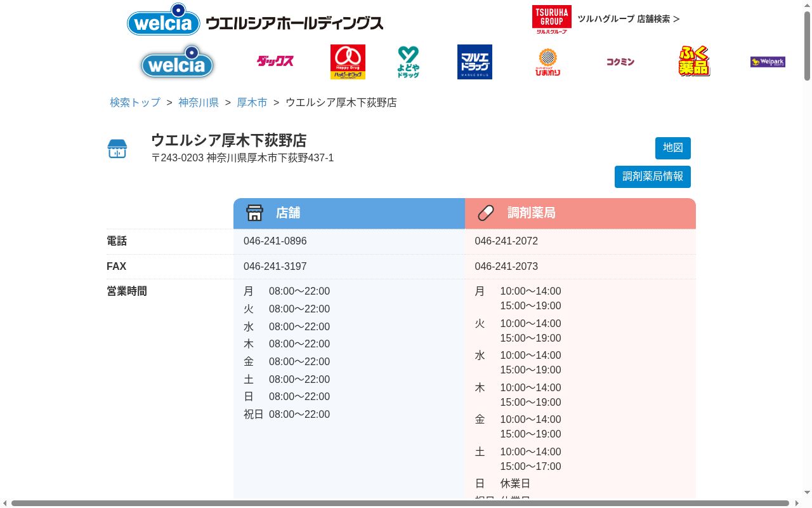812x508 pixels.
Task: Click the vertical scrollbar thumb
Action: coord(807,46)
